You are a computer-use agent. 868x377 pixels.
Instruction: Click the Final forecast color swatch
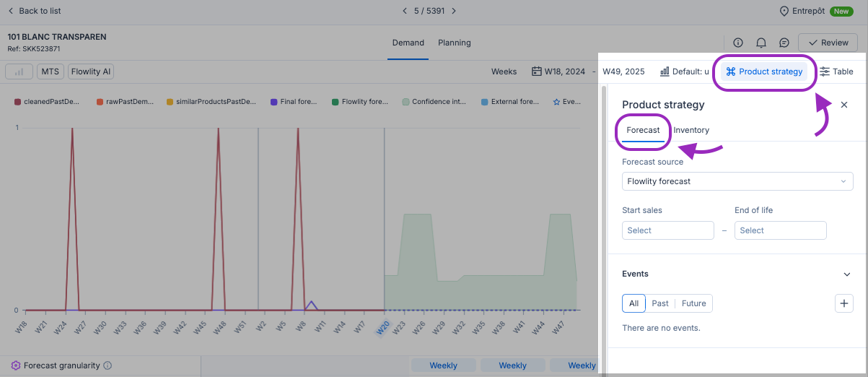[274, 102]
